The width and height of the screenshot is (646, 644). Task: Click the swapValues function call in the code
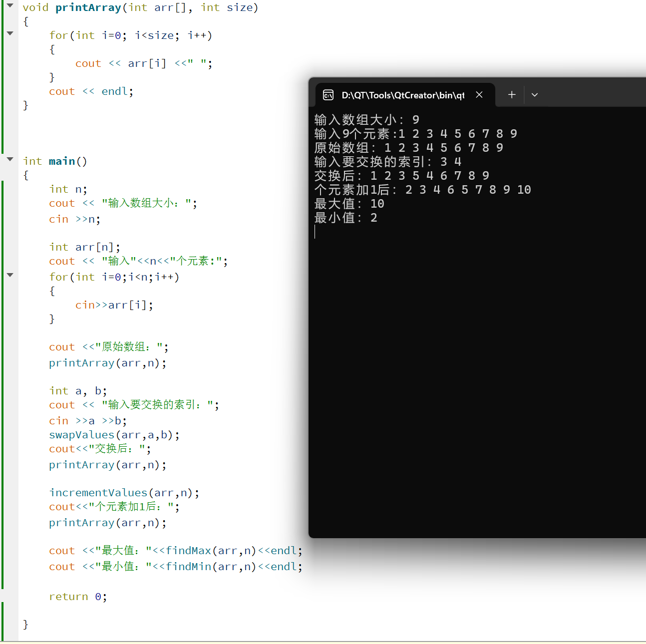pyautogui.click(x=81, y=434)
